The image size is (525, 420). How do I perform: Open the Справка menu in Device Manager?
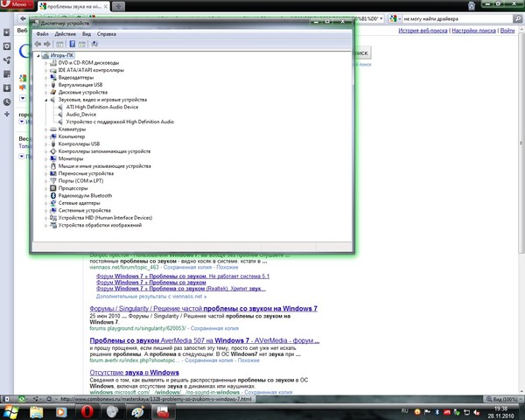pyautogui.click(x=107, y=34)
